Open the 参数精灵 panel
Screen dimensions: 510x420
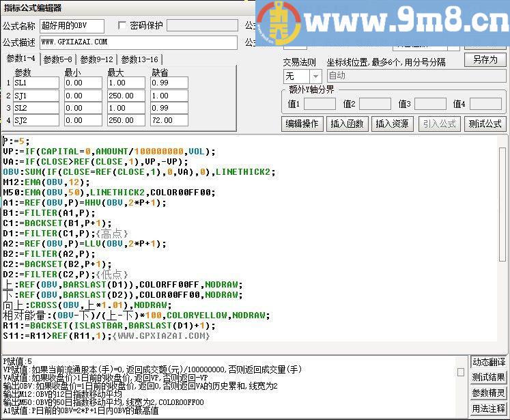(x=489, y=393)
